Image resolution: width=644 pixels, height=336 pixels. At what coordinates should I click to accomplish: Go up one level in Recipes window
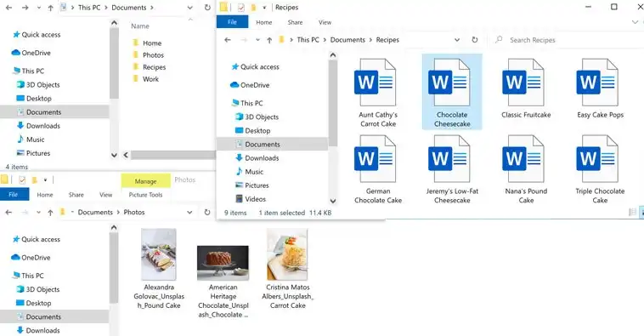pyautogui.click(x=269, y=40)
